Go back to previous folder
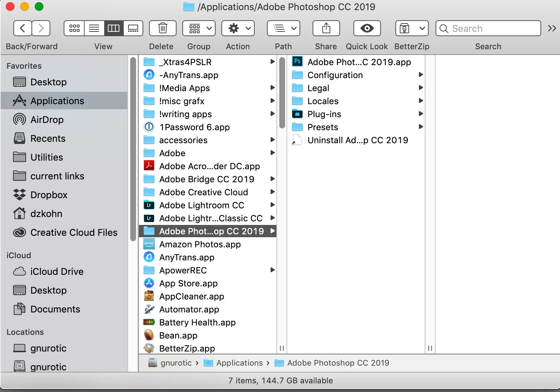The width and height of the screenshot is (560, 392). (x=22, y=28)
